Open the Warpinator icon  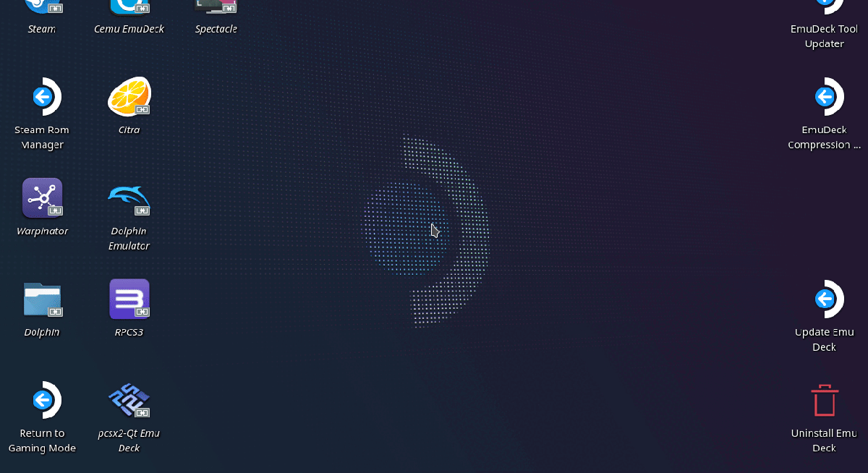tap(43, 197)
